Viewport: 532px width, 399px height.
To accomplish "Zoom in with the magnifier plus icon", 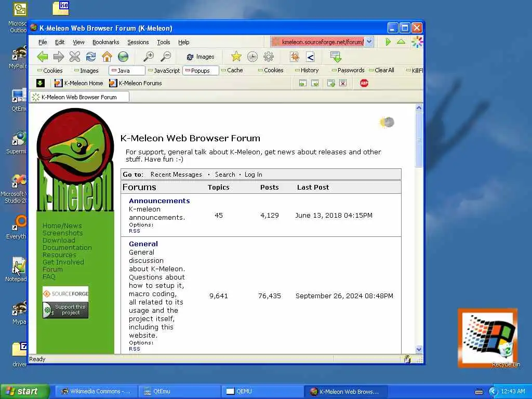I will tap(149, 57).
